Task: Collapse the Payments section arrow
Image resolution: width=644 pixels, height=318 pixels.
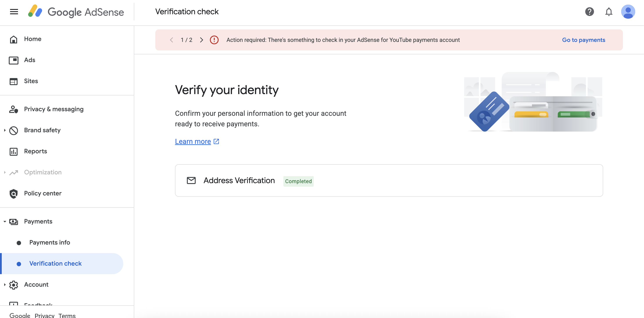Action: click(5, 222)
